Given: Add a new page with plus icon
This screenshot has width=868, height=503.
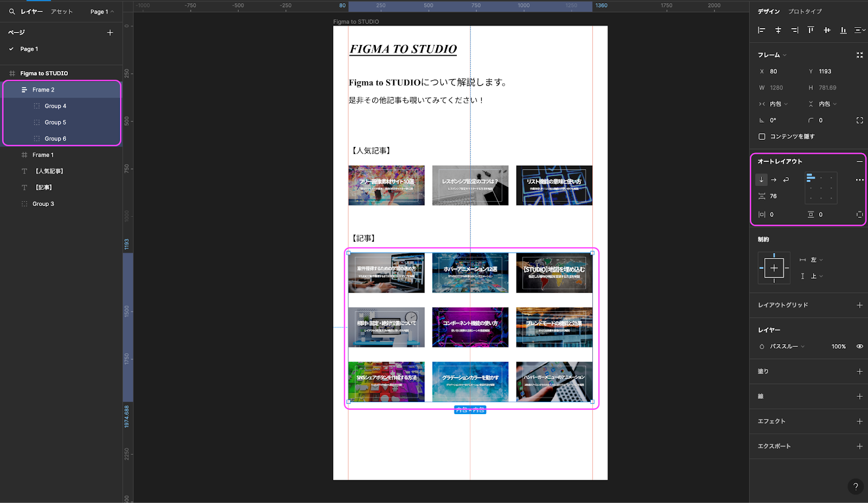Looking at the screenshot, I should [x=110, y=33].
